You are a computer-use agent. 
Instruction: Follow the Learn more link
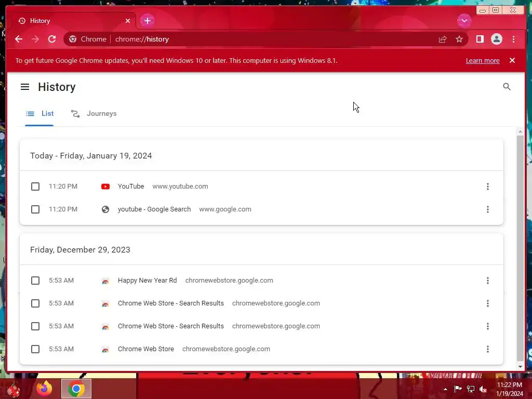tap(483, 60)
